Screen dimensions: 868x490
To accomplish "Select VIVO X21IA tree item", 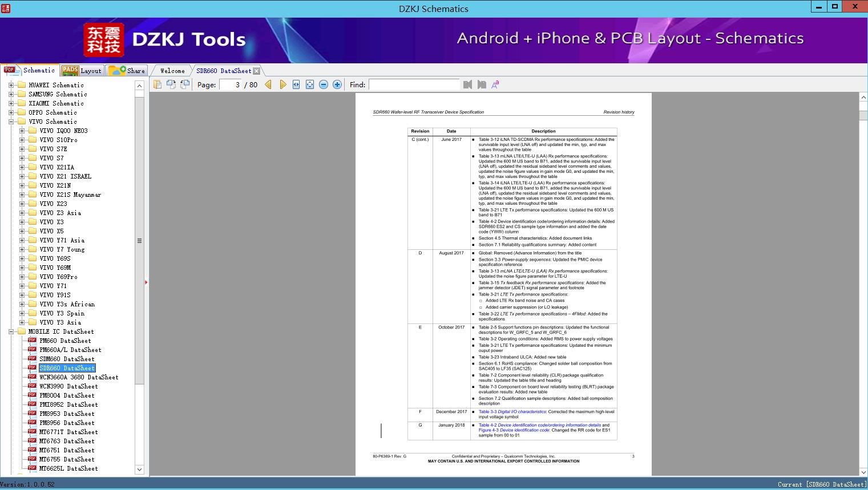I will coord(56,167).
